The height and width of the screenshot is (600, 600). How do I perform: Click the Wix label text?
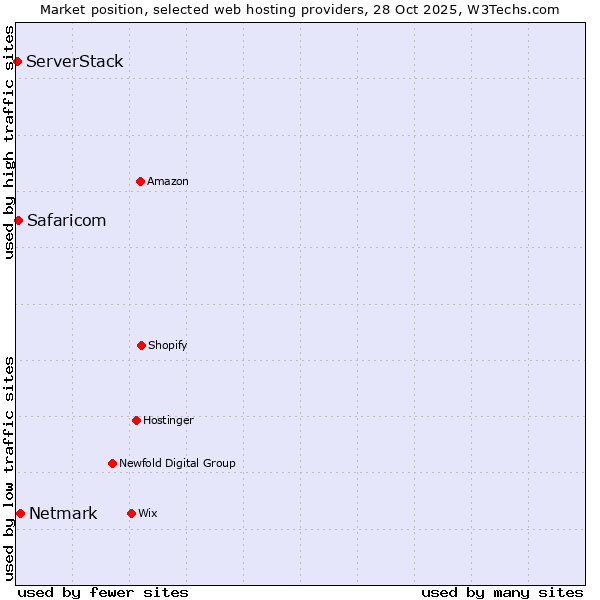[148, 513]
